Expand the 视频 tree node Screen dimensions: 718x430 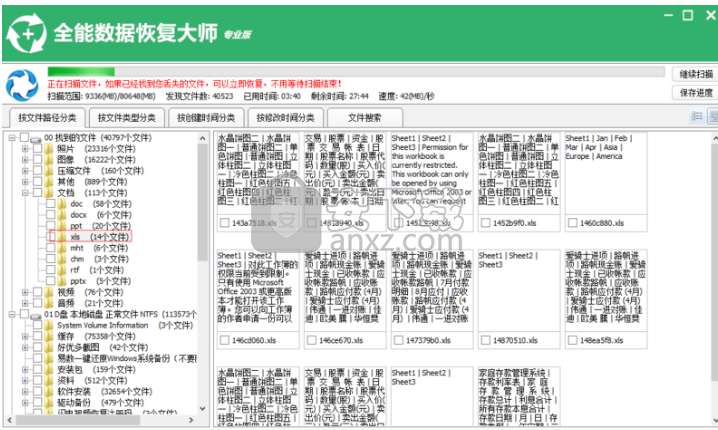coord(25,292)
